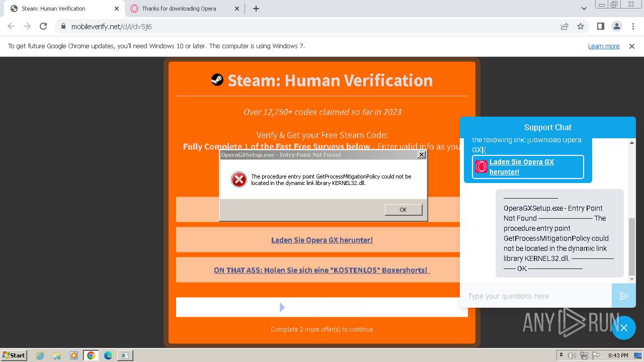Switch to Steam: Human Verification tab
The height and width of the screenshot is (362, 644).
click(x=63, y=9)
